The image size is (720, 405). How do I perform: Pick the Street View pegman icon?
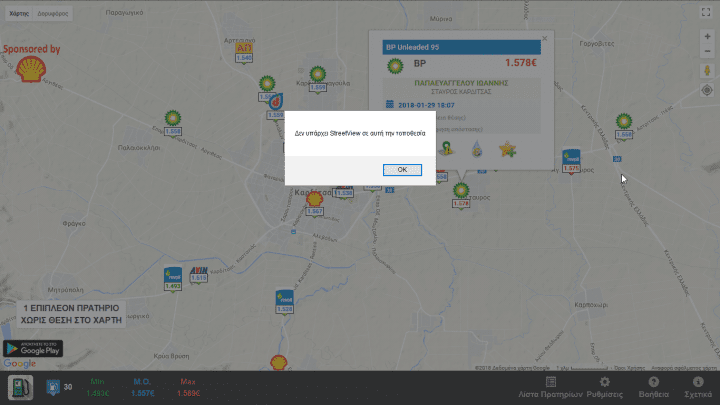pos(707,71)
